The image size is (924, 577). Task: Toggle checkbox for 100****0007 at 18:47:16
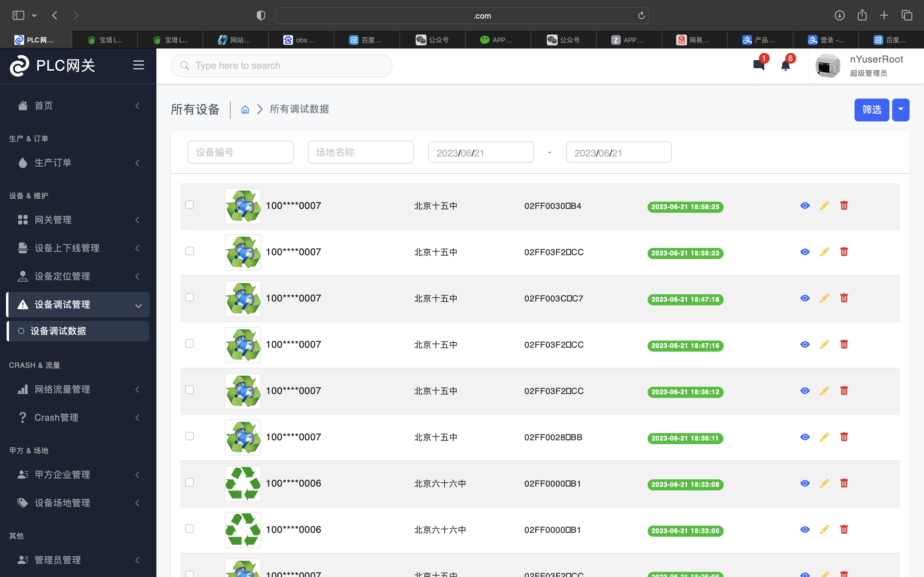189,344
